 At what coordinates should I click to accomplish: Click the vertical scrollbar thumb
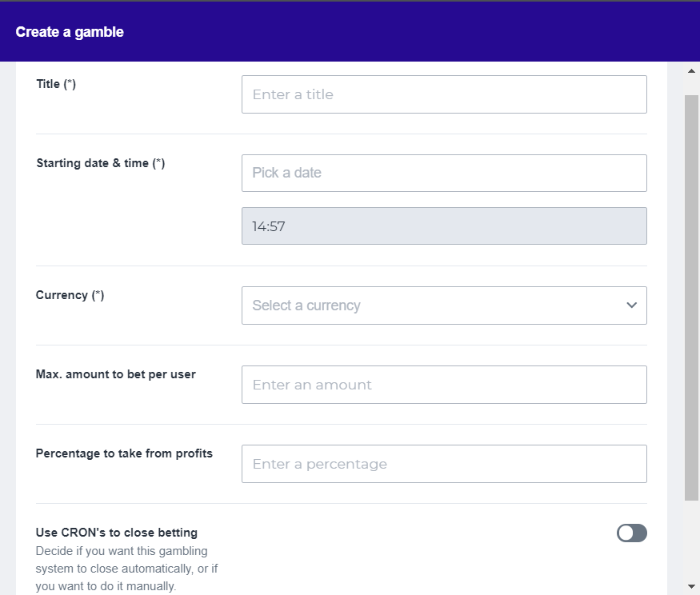[x=691, y=296]
